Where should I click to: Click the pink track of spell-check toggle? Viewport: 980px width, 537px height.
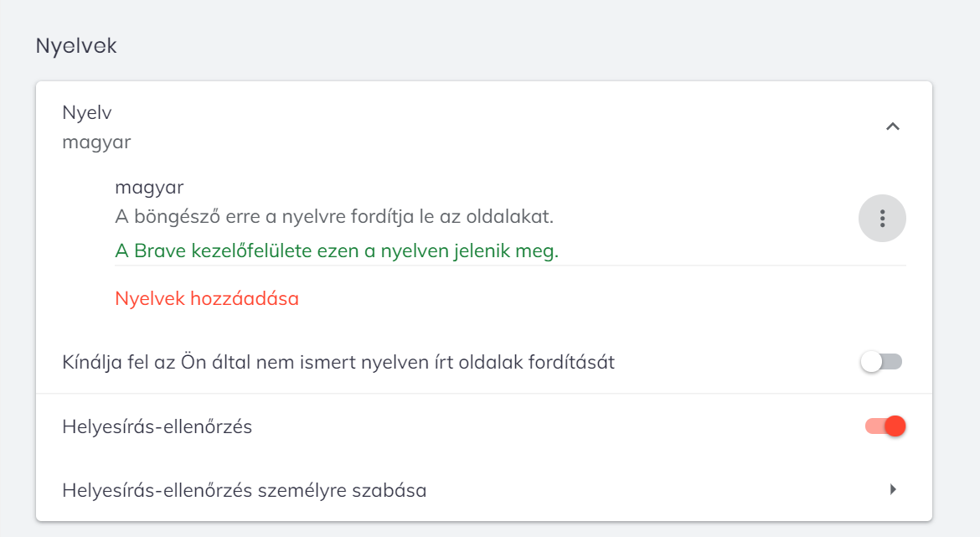tap(874, 426)
